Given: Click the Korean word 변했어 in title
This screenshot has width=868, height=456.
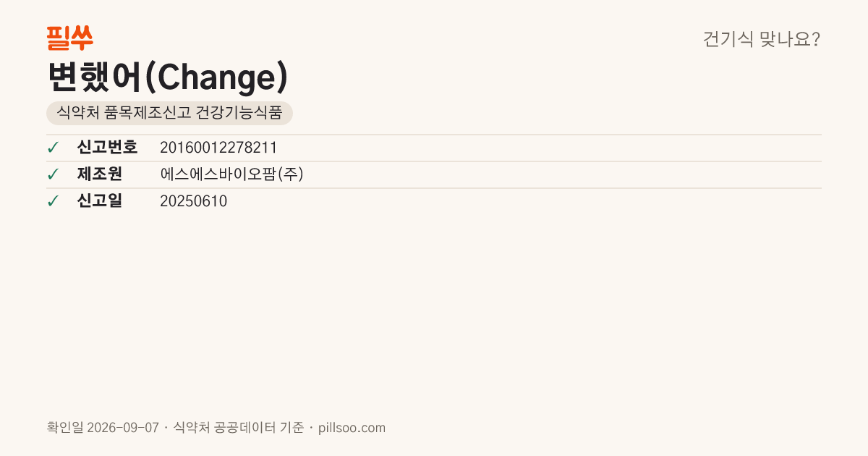Looking at the screenshot, I should coord(95,77).
